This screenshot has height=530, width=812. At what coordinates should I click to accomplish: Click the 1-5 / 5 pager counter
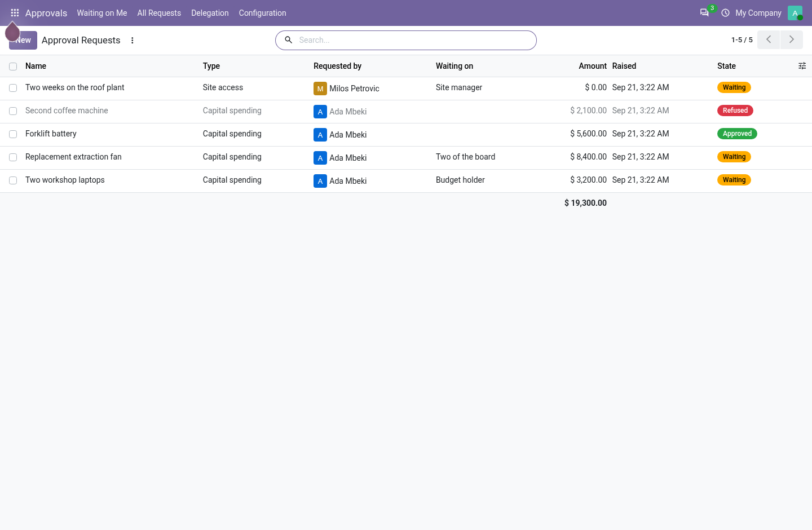742,40
